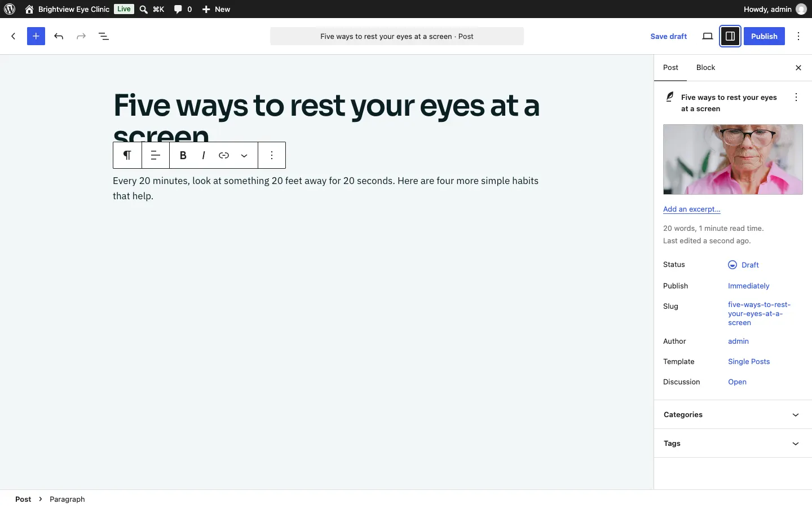Publish the post
This screenshot has width=812, height=508.
coord(764,36)
